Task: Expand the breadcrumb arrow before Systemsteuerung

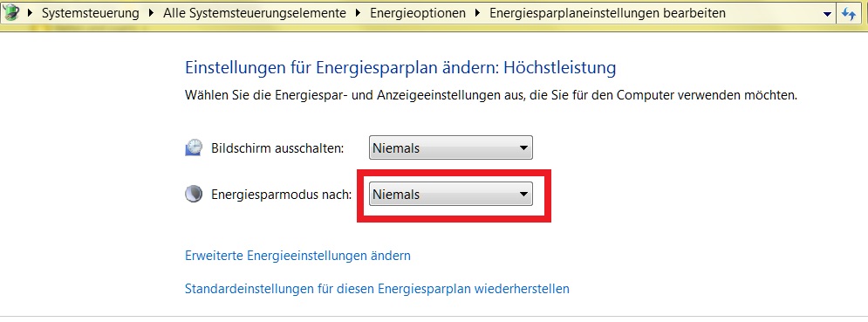Action: 31,13
